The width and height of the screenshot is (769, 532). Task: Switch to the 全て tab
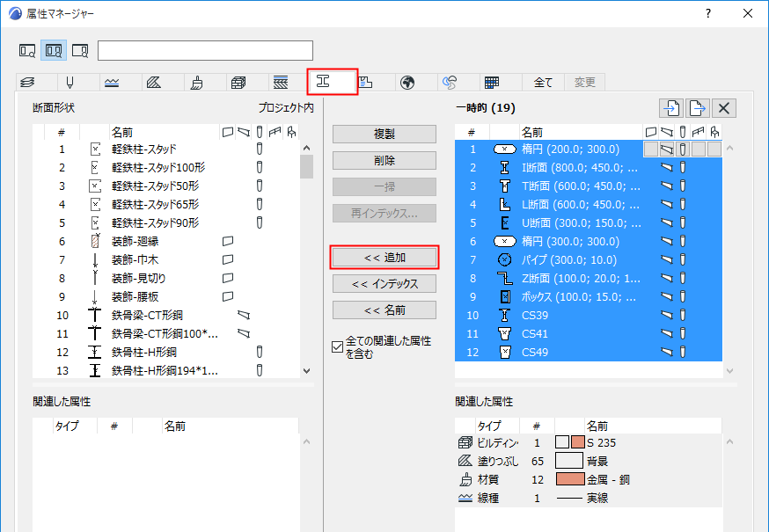pyautogui.click(x=543, y=83)
